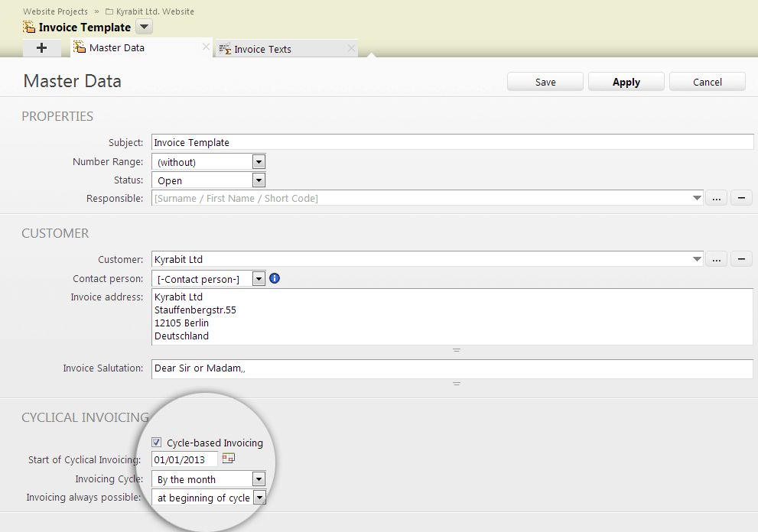This screenshot has width=758, height=532.
Task: Expand the Invoicing always possible dropdown
Action: pyautogui.click(x=259, y=498)
